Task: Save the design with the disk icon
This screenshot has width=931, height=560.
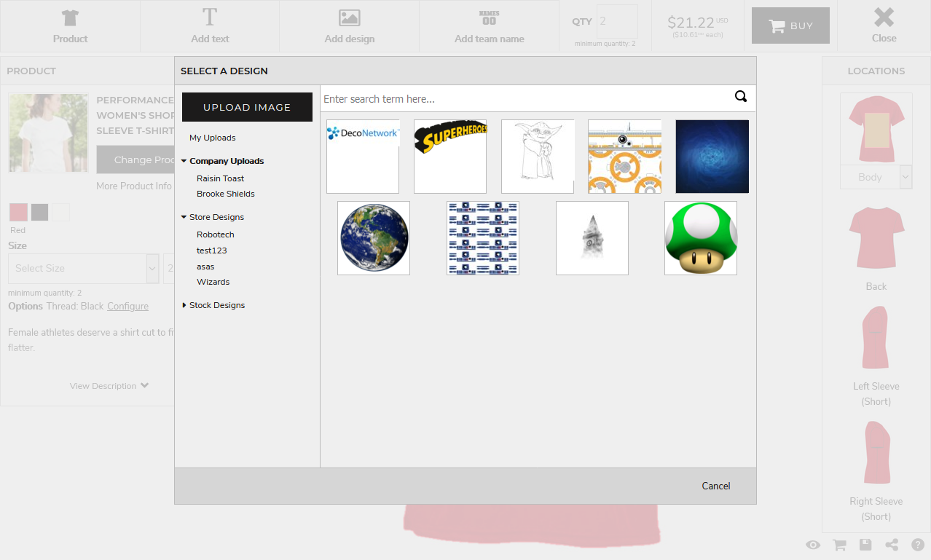Action: [x=865, y=544]
